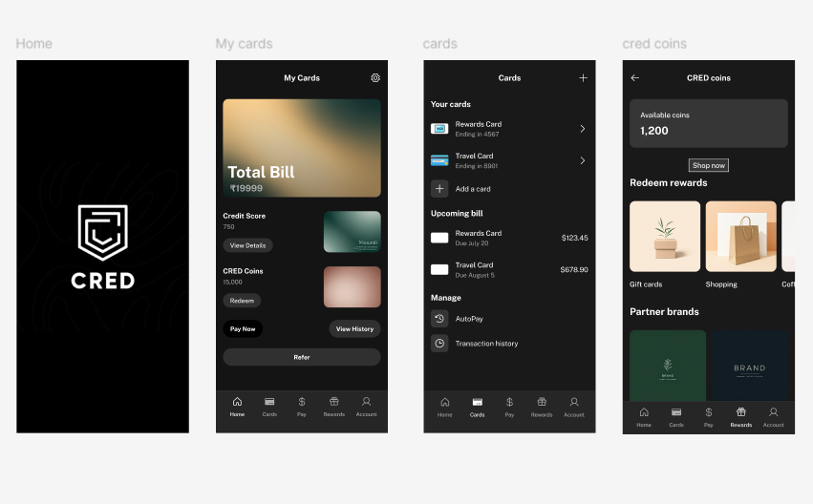Switch to Pay tab on My Cards screen
813x504 pixels.
click(x=302, y=407)
